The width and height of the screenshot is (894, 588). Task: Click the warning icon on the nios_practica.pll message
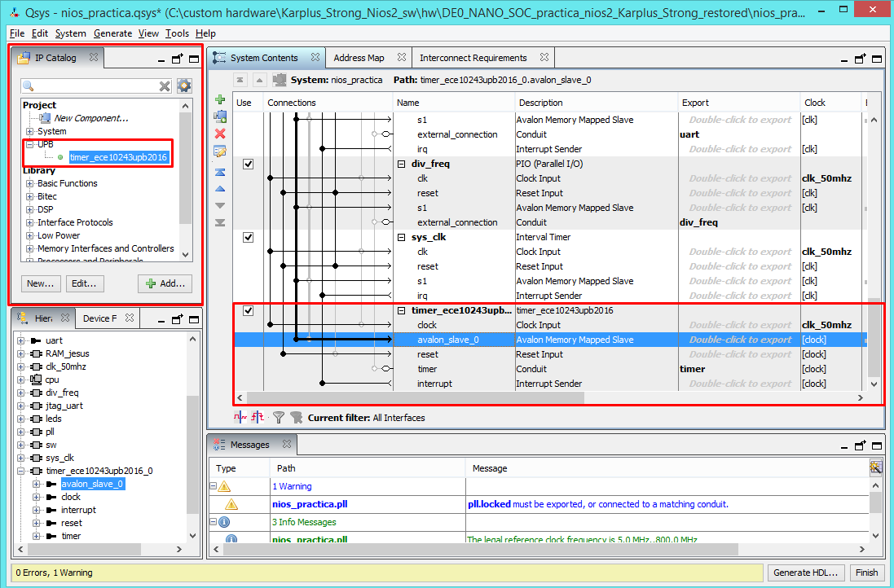click(231, 504)
